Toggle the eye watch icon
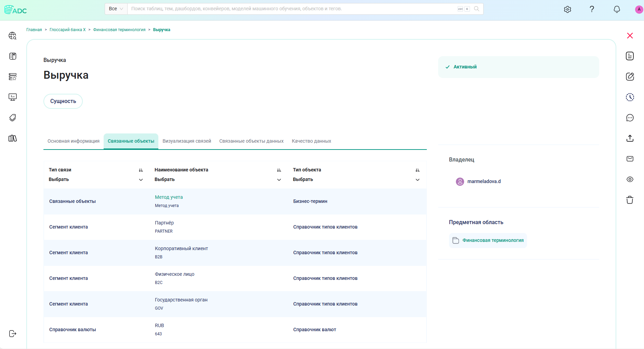The height and width of the screenshot is (349, 644). [x=630, y=179]
